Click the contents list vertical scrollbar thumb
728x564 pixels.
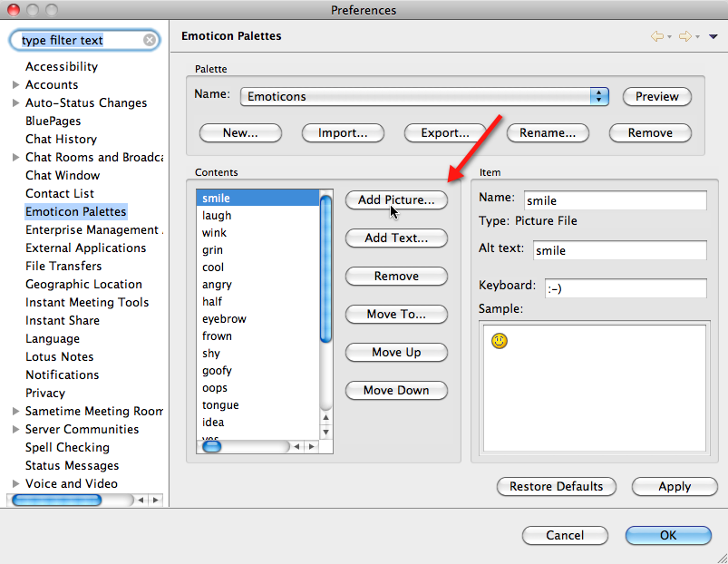pos(326,268)
